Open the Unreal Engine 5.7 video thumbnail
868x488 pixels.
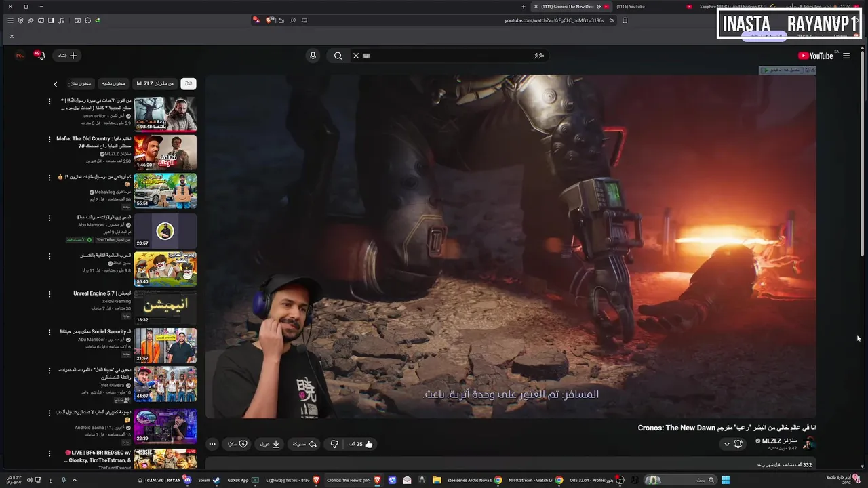coord(165,307)
